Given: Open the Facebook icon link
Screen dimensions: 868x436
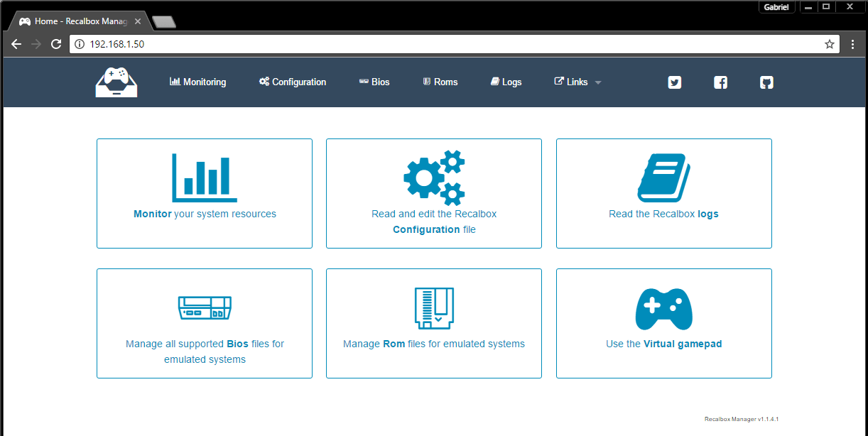Looking at the screenshot, I should 720,82.
